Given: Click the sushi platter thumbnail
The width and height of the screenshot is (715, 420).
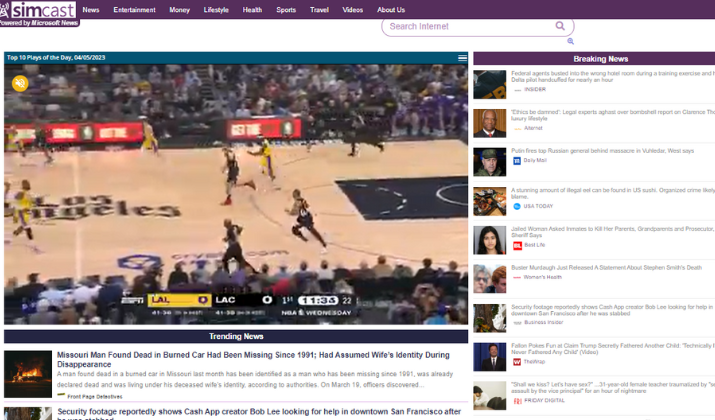Looking at the screenshot, I should [x=489, y=201].
